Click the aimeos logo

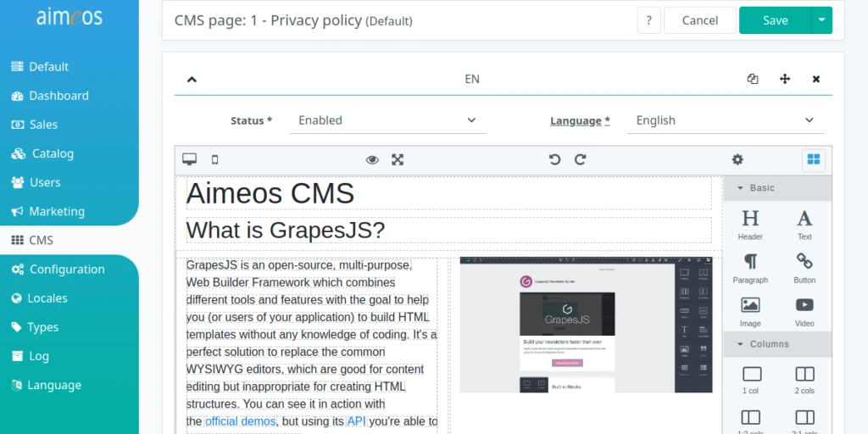(x=70, y=17)
